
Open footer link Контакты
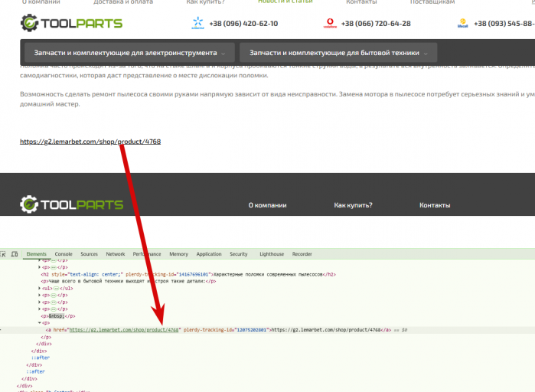(435, 205)
